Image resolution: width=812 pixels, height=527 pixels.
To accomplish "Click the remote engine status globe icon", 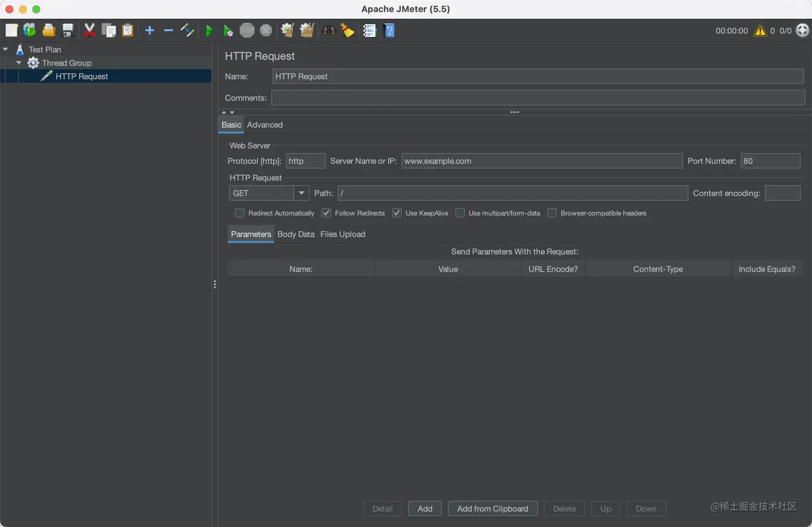I will 802,31.
